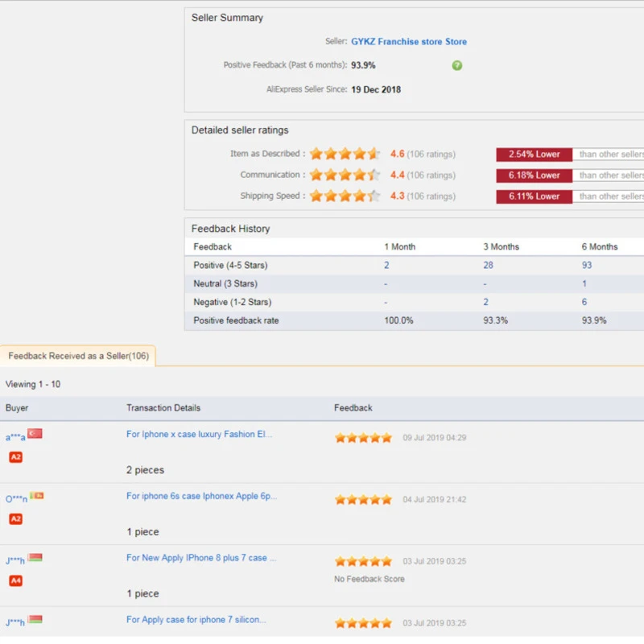The height and width of the screenshot is (644, 644).
Task: Click the 6.18% Lower comparison badge
Action: click(534, 175)
